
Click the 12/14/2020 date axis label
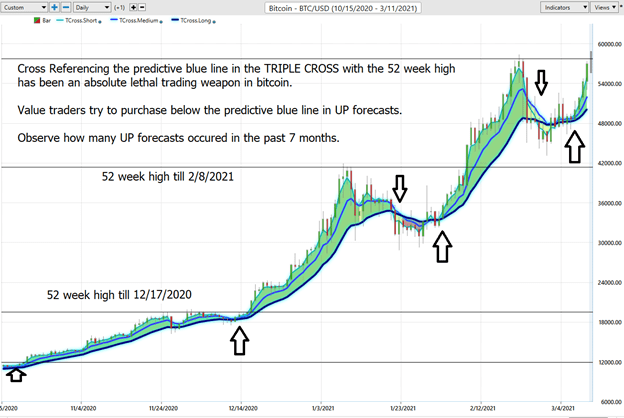(x=243, y=408)
